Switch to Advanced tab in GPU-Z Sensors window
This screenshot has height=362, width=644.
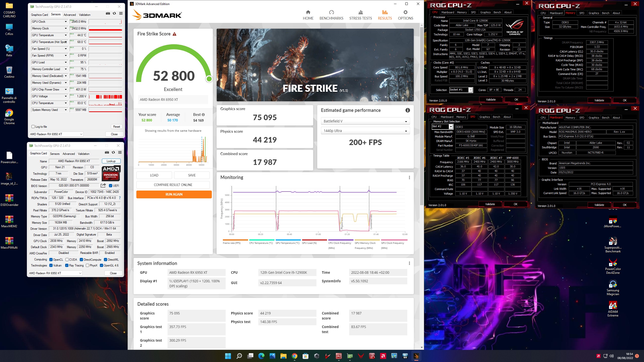[x=70, y=15]
